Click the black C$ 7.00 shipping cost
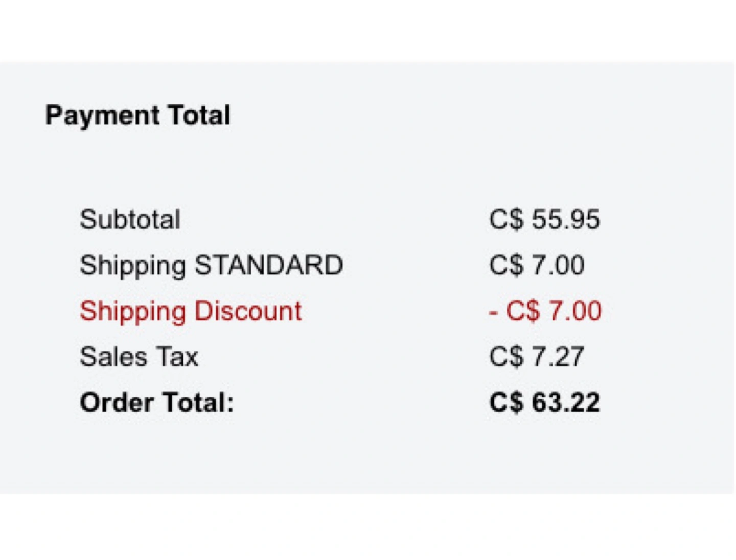Image resolution: width=736 pixels, height=560 pixels. pos(537,265)
